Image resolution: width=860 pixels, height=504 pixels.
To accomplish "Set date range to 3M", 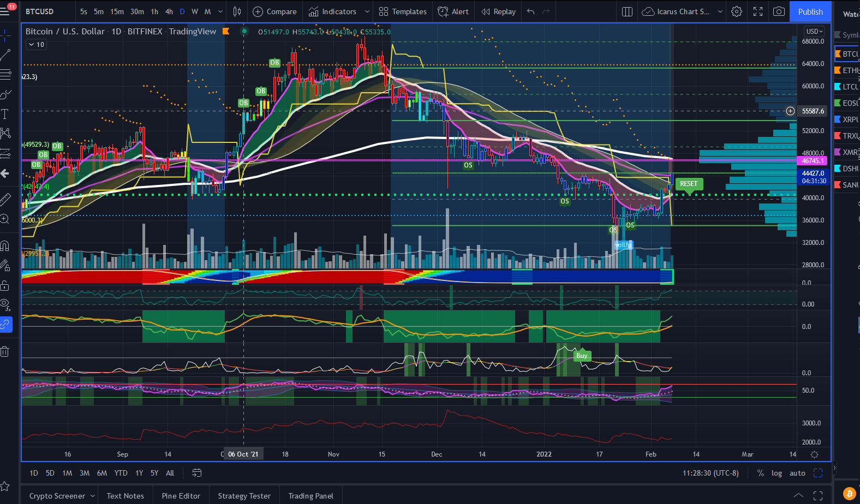I will coord(85,473).
